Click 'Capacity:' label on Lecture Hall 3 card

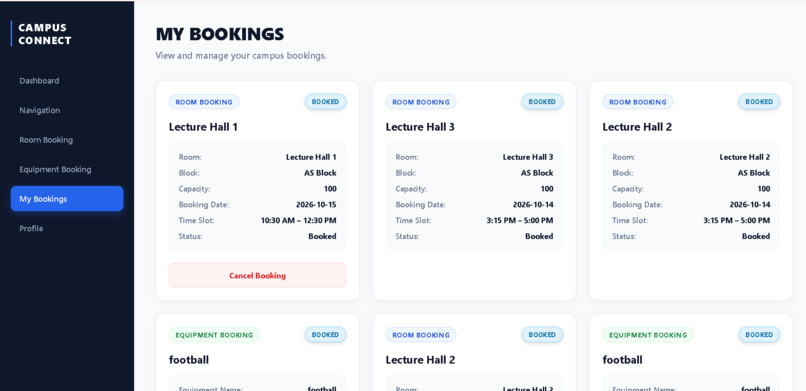(x=411, y=189)
